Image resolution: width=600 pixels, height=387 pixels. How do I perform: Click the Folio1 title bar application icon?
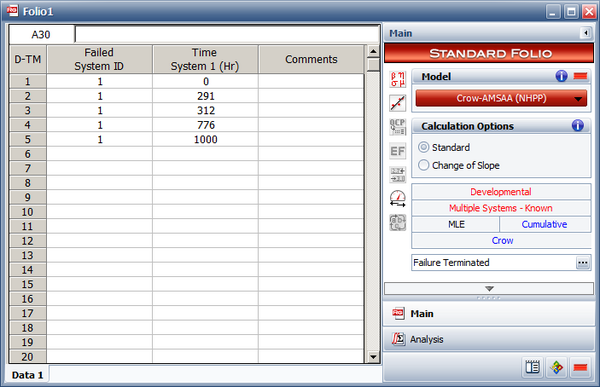coord(12,11)
